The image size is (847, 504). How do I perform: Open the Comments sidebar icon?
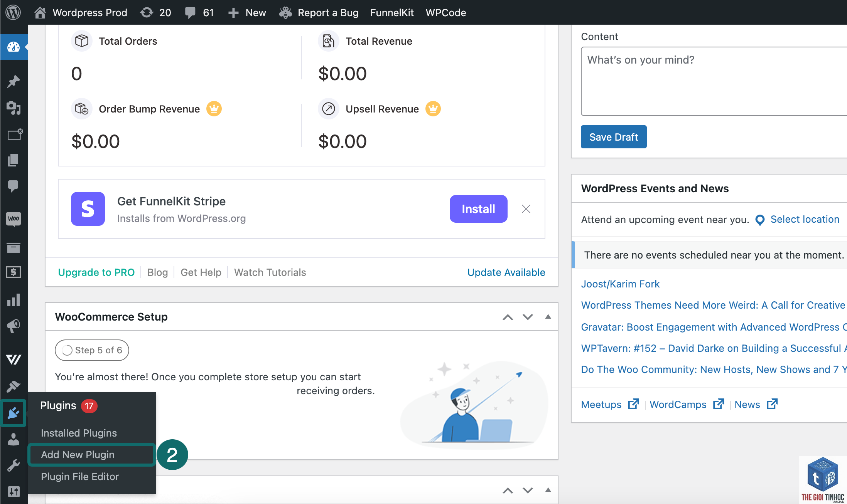click(x=13, y=186)
